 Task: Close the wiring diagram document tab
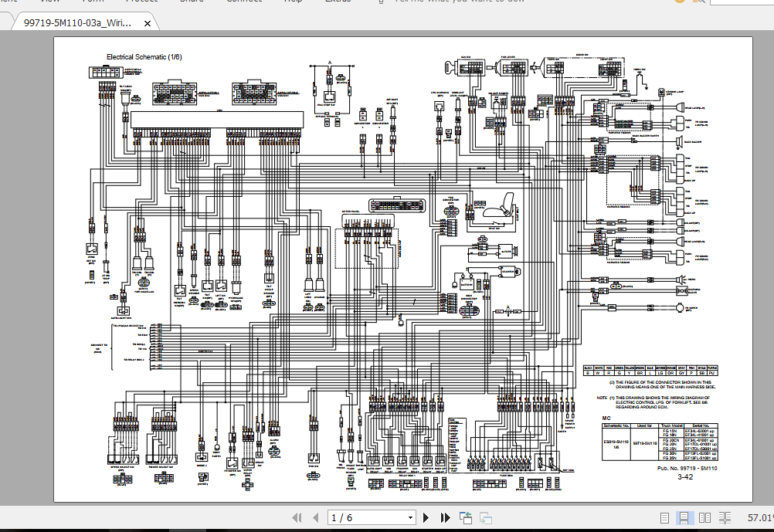(x=147, y=23)
